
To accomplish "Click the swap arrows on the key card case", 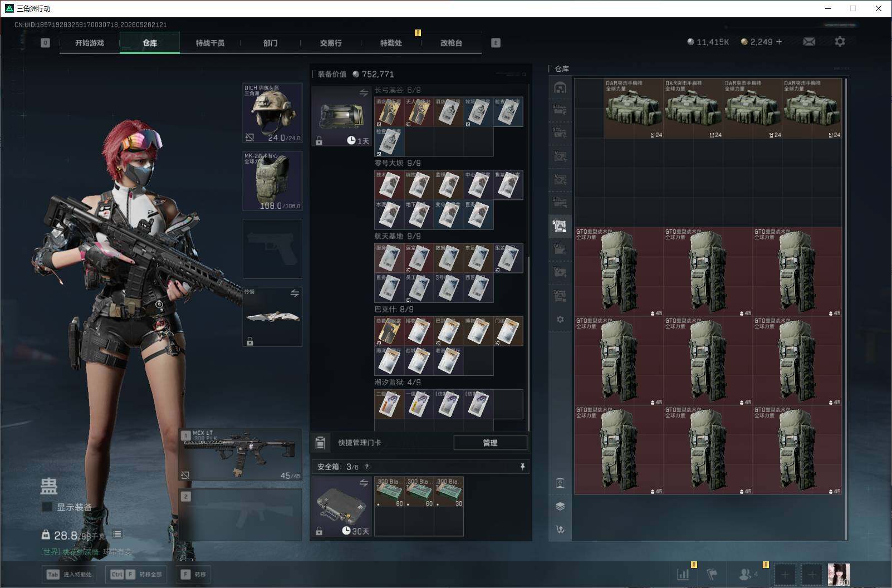I will click(x=364, y=93).
